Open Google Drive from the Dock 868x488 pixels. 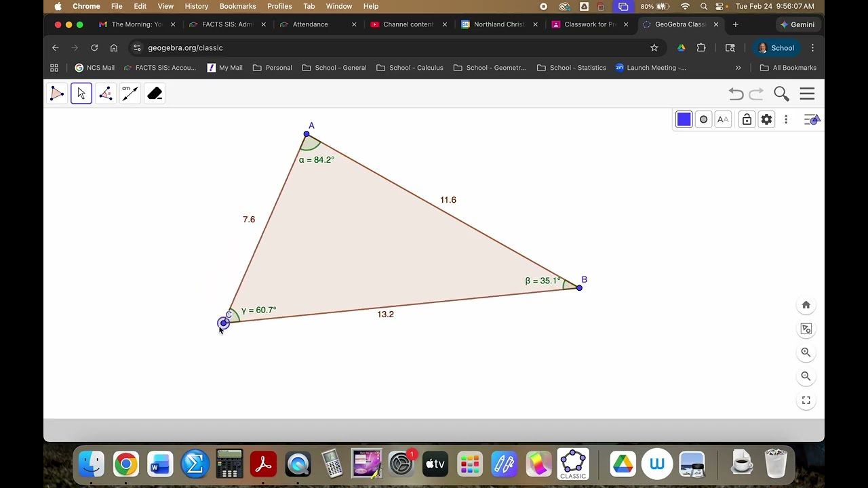[622, 464]
